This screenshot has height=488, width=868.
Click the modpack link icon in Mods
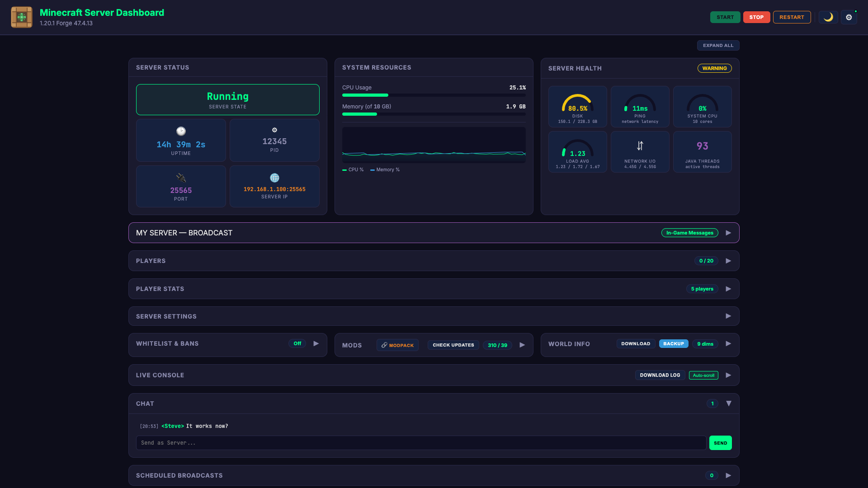point(385,345)
